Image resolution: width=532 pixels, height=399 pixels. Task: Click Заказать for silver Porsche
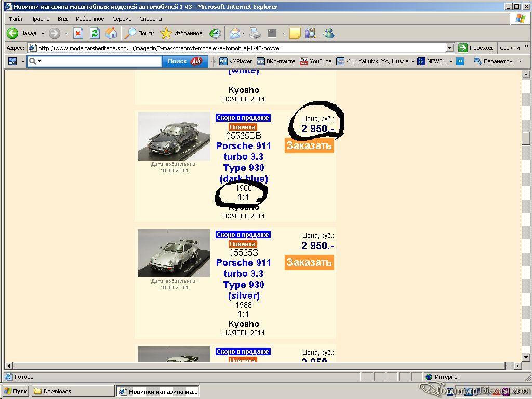[309, 262]
